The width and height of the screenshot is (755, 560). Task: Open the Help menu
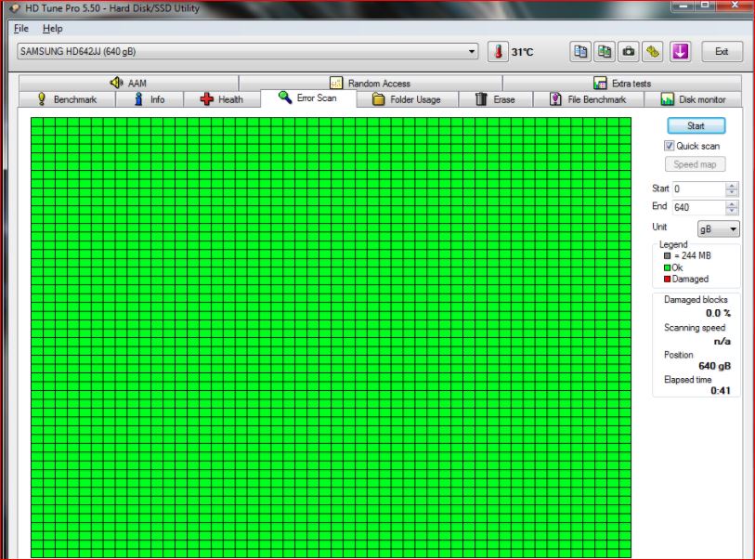53,29
